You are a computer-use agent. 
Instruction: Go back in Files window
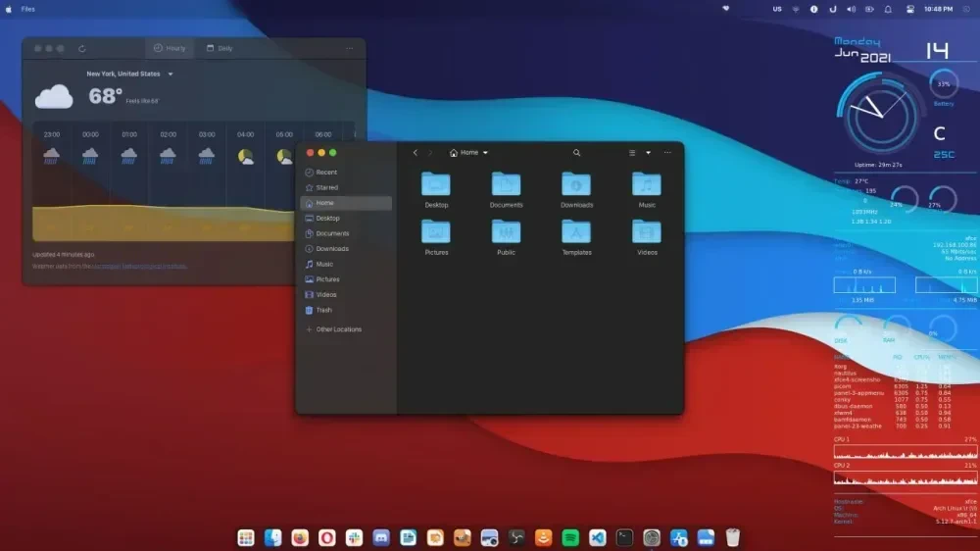pyautogui.click(x=415, y=153)
